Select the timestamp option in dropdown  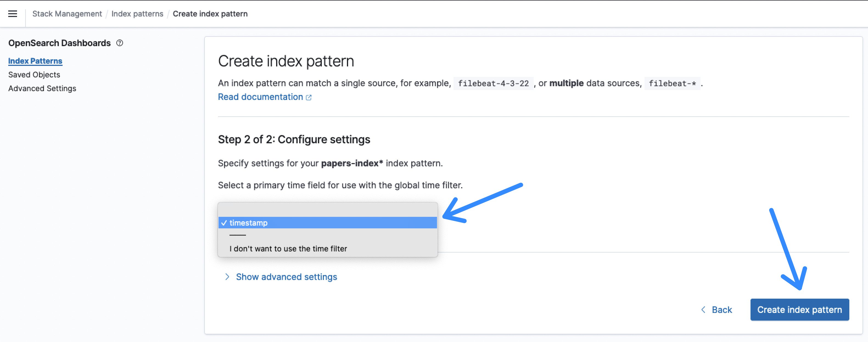click(x=327, y=223)
